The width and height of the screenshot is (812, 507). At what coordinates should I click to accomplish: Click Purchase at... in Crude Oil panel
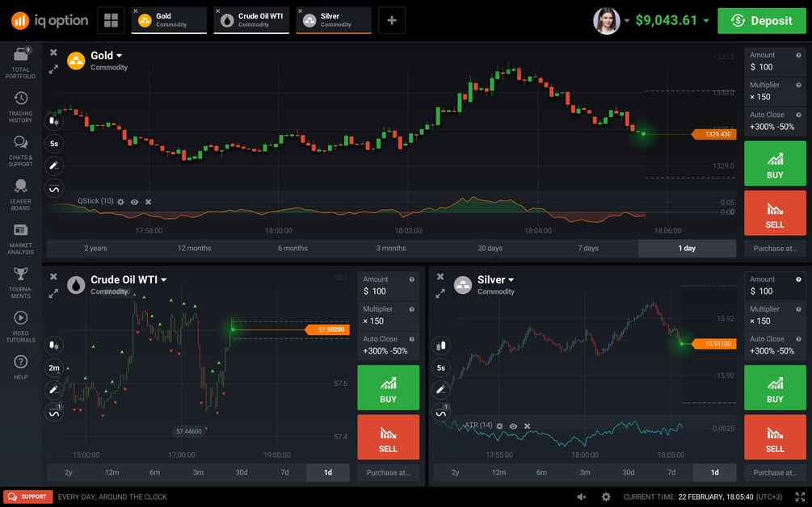coord(388,472)
